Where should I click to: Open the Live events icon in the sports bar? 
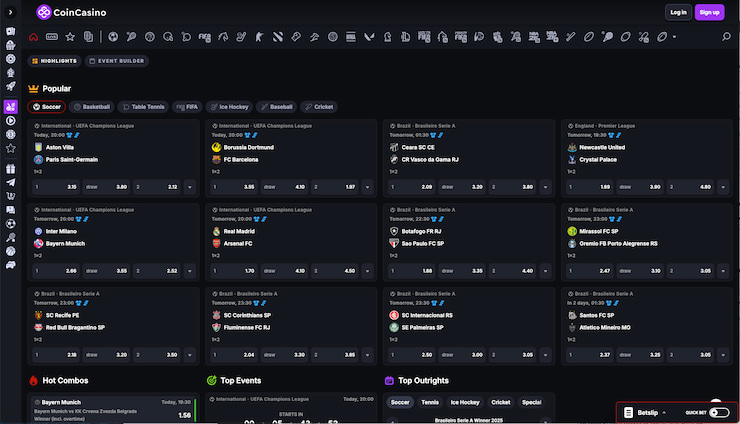(x=52, y=37)
